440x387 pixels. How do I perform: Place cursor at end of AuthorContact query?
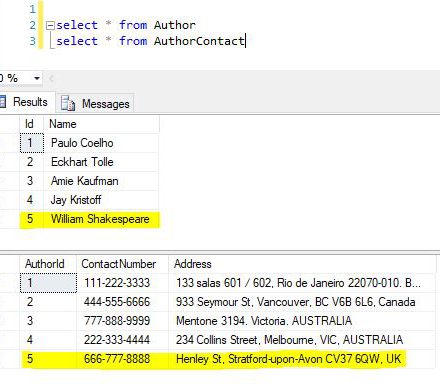point(245,41)
